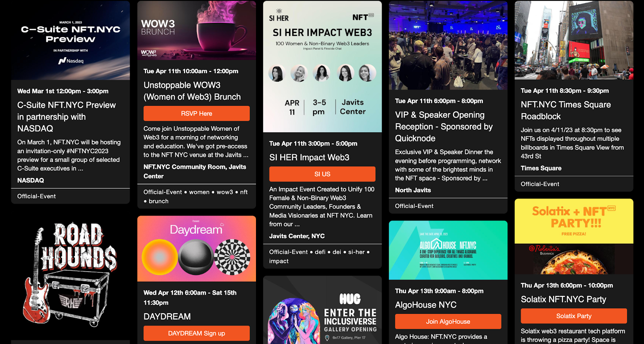Click the location pin icon on HUG banner
Screen dimensions: 644x344
tap(327, 338)
